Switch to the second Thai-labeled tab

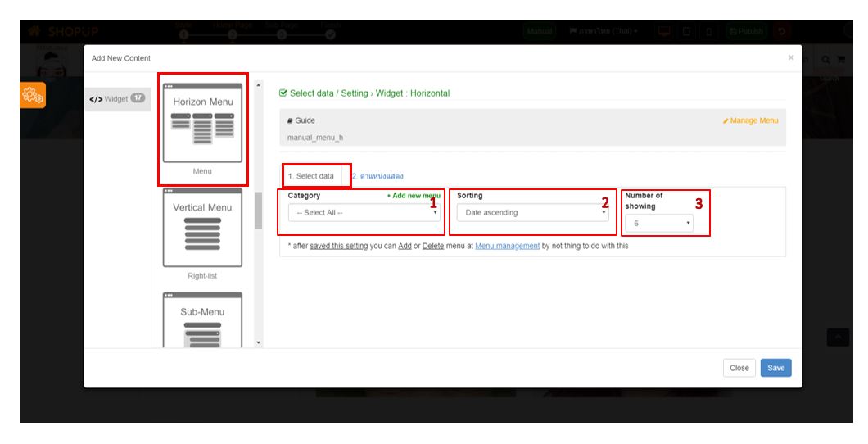point(377,176)
